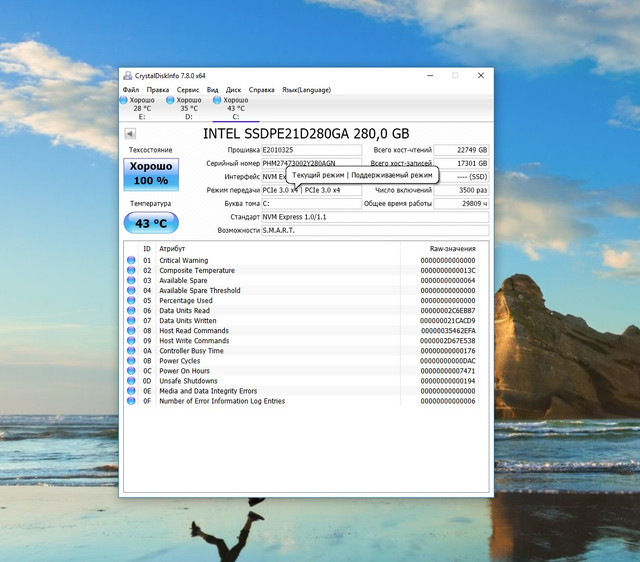Select the Unsafe Shutdowns attribute text
Screen dimensions: 640x562
pyautogui.click(x=188, y=381)
